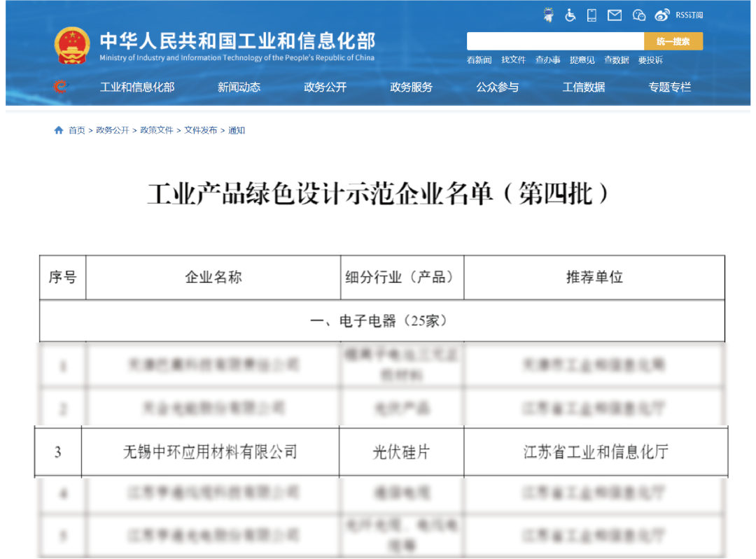Open the WeChat icon in header
This screenshot has width=756, height=559.
point(638,15)
